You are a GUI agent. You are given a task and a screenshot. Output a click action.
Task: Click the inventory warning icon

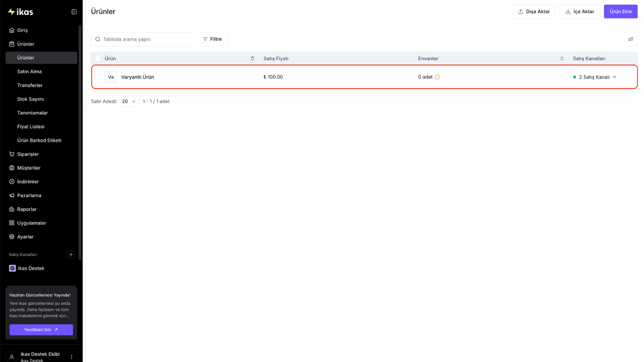[437, 77]
